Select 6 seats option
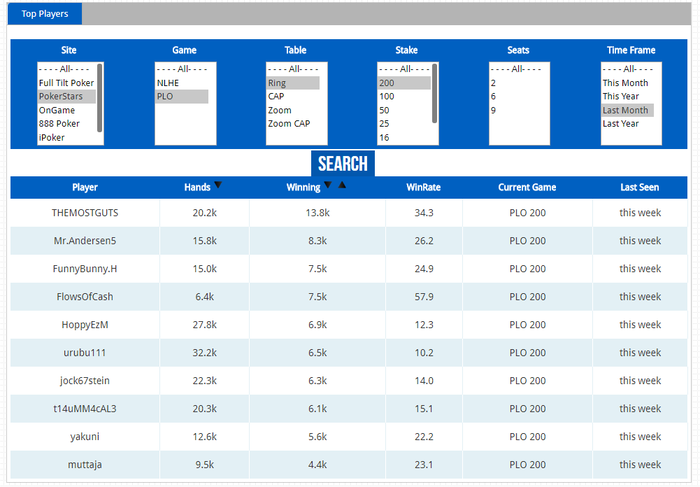The height and width of the screenshot is (487, 700). point(516,96)
